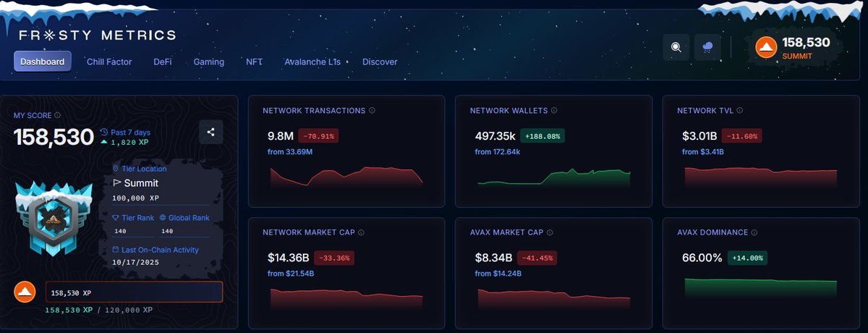Open AVAX Market Cap info icon

(x=550, y=232)
